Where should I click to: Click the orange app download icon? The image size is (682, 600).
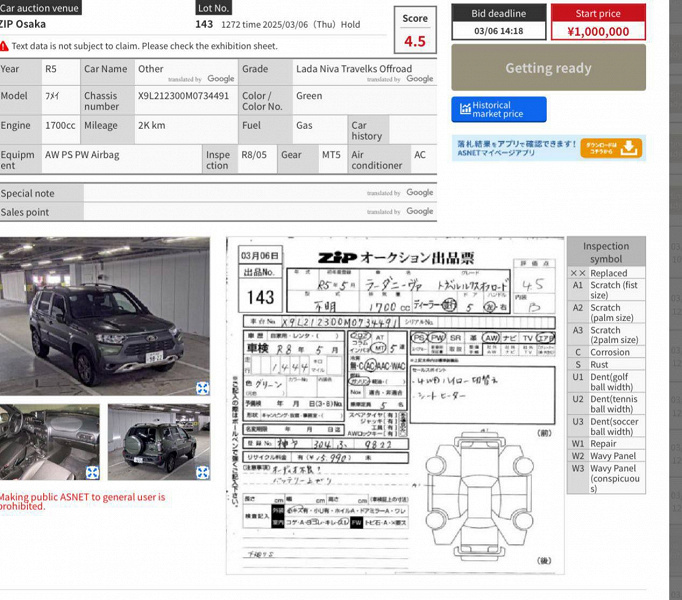pyautogui.click(x=611, y=148)
